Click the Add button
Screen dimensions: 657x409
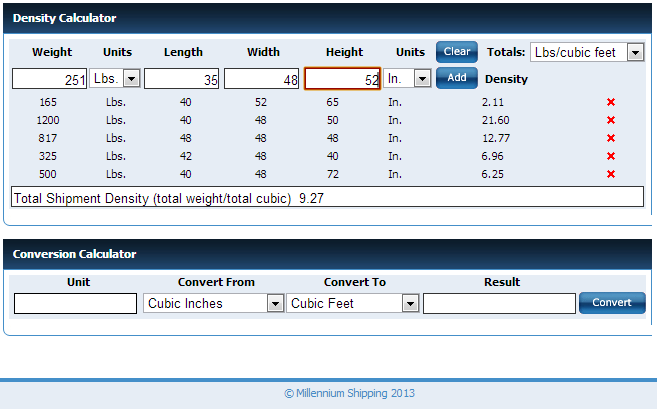point(456,78)
